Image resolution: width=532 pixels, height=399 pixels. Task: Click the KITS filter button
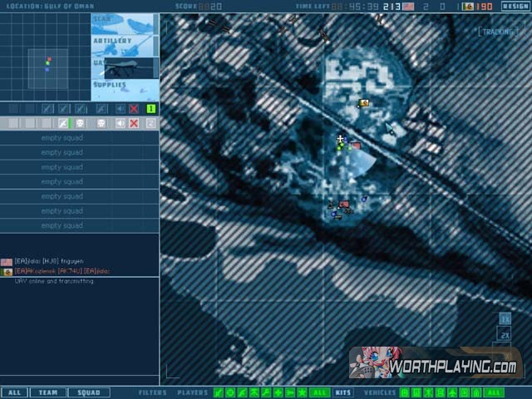point(342,392)
